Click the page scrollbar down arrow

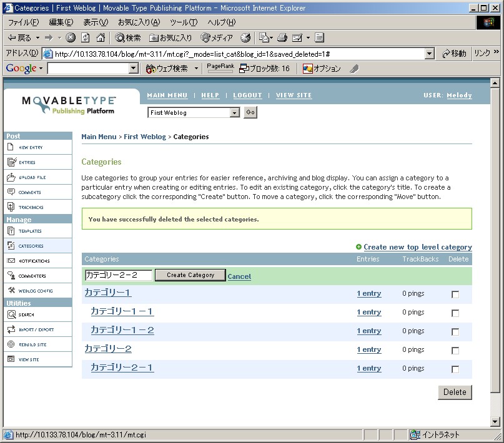[x=495, y=422]
